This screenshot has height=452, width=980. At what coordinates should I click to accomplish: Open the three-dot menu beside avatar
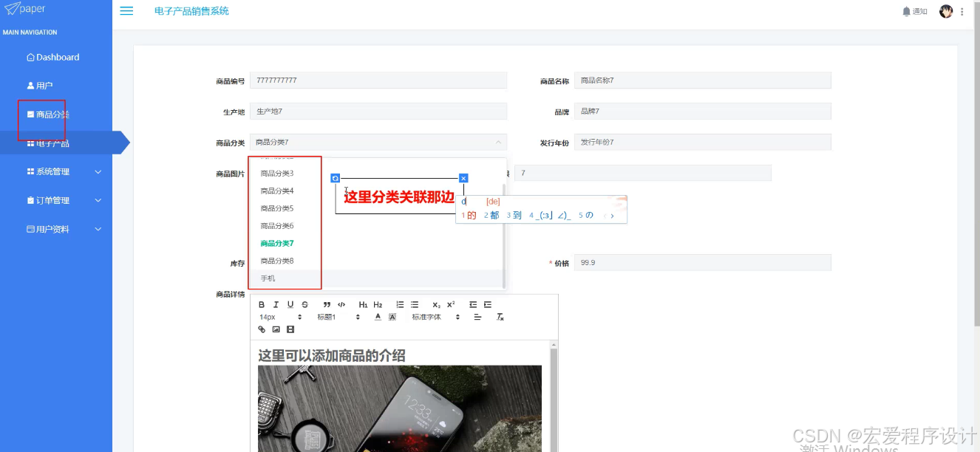click(962, 11)
